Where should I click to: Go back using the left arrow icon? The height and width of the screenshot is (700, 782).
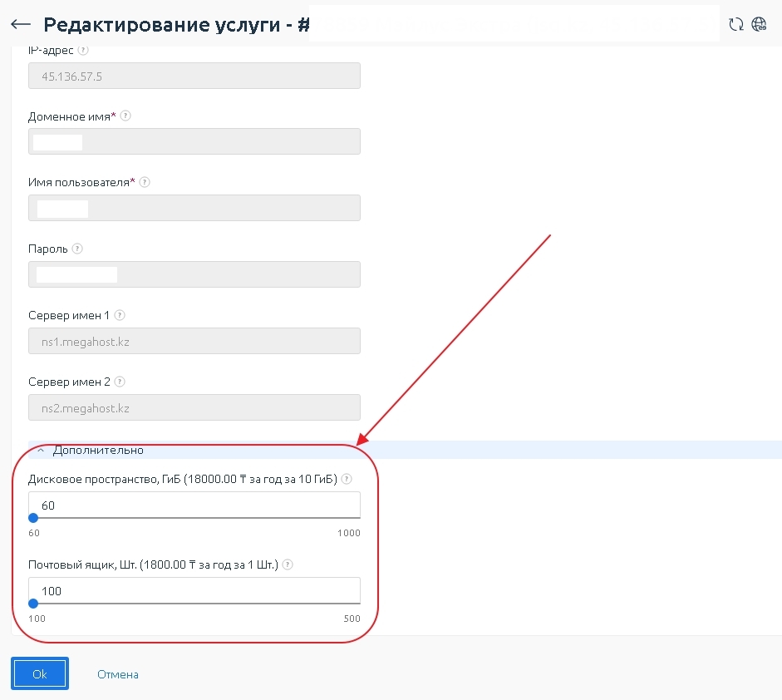21,24
